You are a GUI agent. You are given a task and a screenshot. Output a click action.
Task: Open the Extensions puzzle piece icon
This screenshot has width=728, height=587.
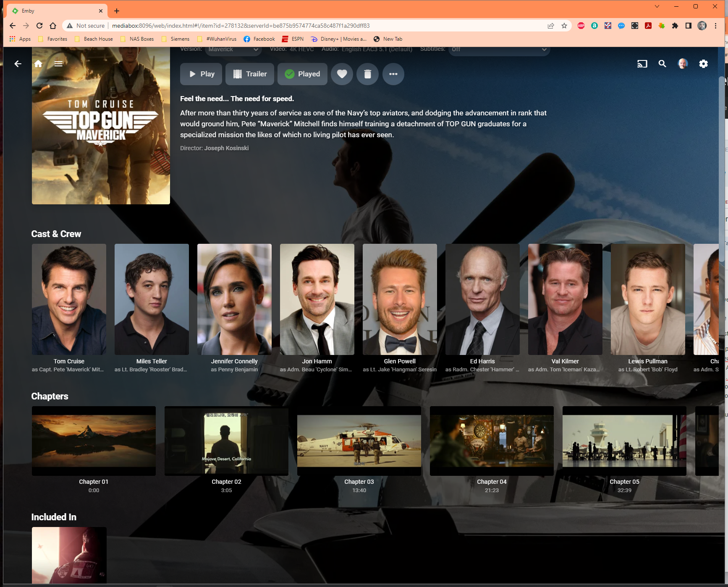coord(675,26)
